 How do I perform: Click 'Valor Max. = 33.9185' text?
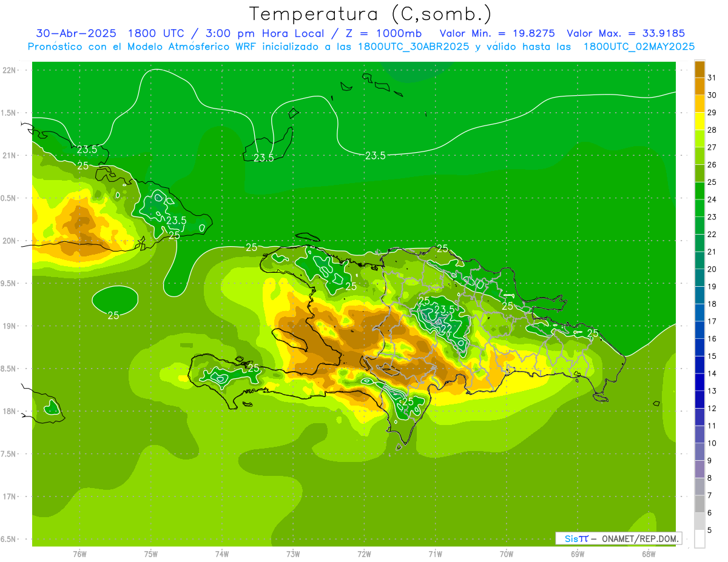(x=625, y=33)
